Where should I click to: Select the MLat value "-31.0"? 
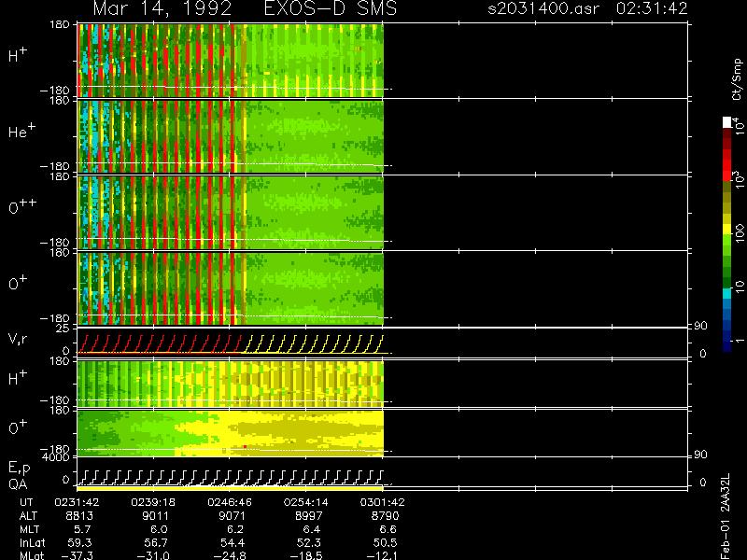point(153,555)
